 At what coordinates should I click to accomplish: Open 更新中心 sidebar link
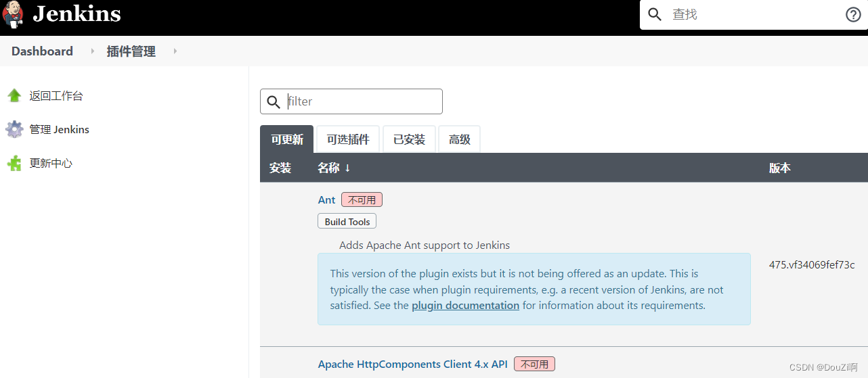51,163
